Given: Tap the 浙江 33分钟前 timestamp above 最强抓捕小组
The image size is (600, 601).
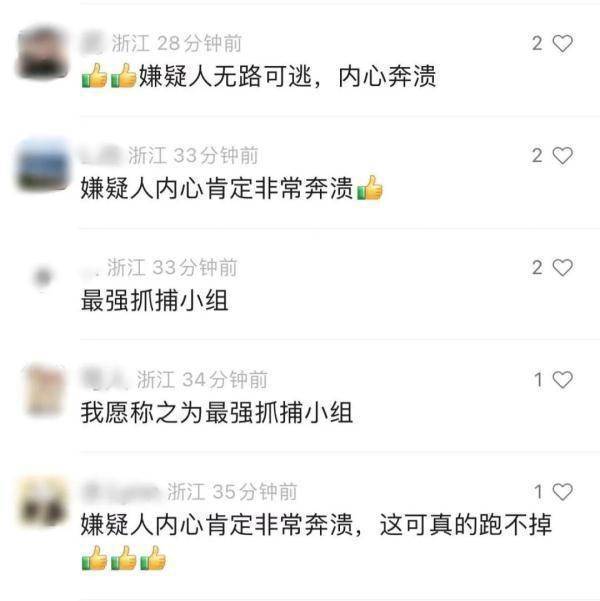Looking at the screenshot, I should pos(172,268).
